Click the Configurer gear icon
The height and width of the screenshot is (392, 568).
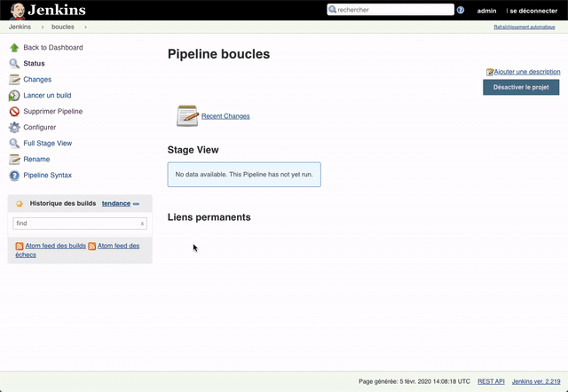(14, 128)
